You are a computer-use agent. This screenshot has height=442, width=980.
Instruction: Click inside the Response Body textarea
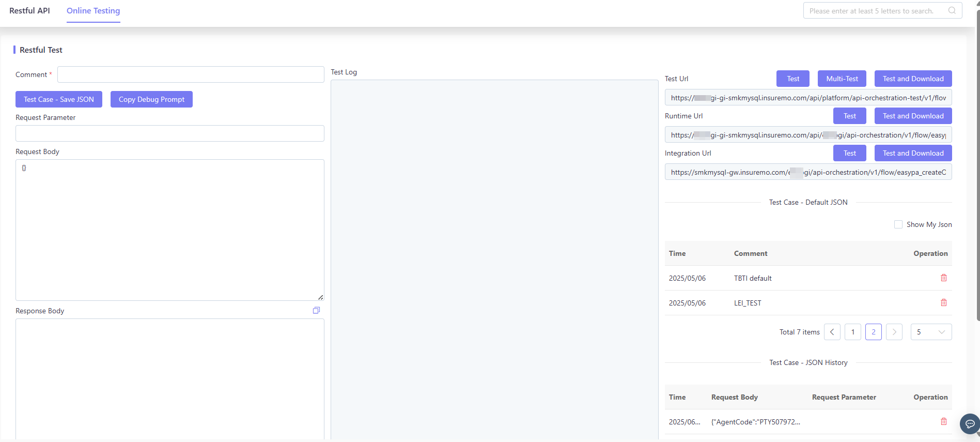170,379
